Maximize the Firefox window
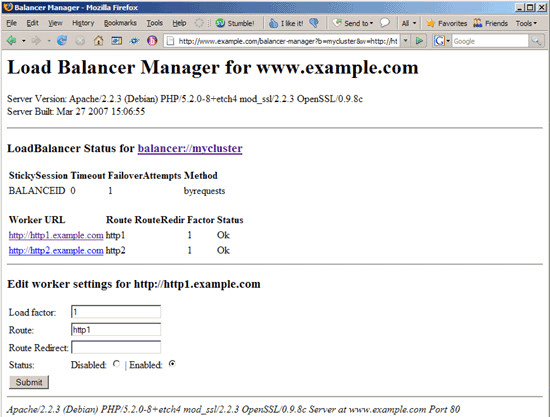The height and width of the screenshot is (417, 550). pyautogui.click(x=531, y=7)
